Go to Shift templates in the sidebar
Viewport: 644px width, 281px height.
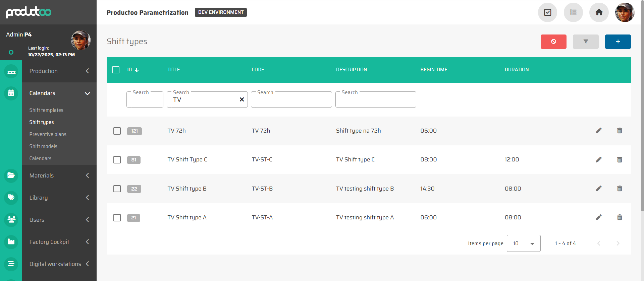pos(46,110)
